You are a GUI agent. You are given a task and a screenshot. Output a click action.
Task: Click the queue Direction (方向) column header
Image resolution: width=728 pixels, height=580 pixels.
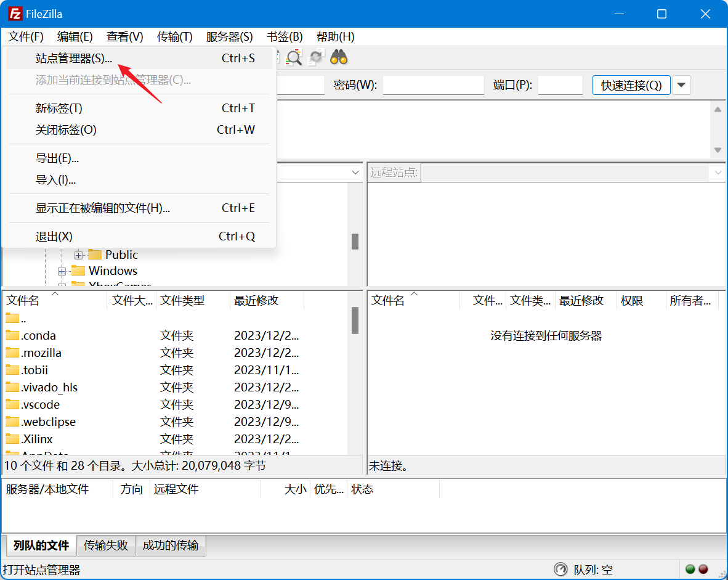click(x=131, y=489)
